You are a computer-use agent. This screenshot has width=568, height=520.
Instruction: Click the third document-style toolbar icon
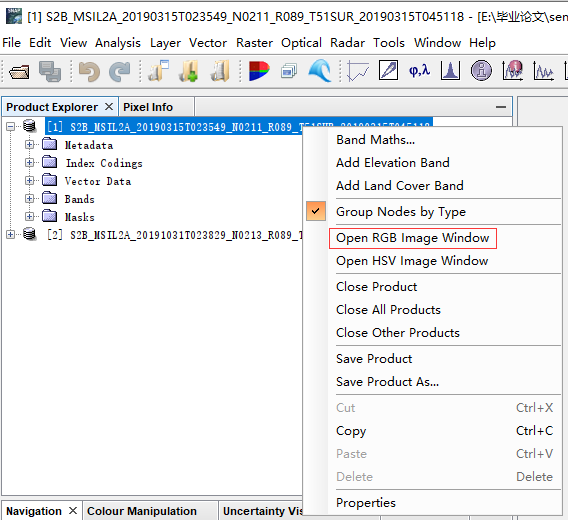tap(220, 71)
